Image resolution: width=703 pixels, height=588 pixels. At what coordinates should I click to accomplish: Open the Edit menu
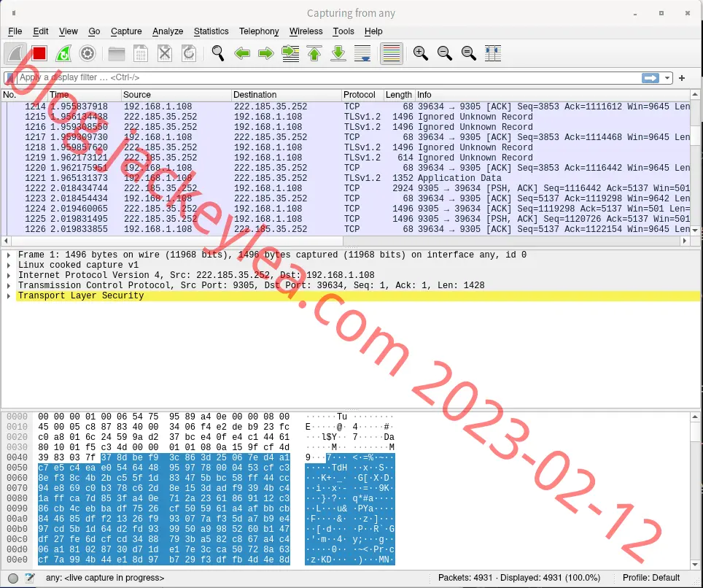click(x=40, y=31)
